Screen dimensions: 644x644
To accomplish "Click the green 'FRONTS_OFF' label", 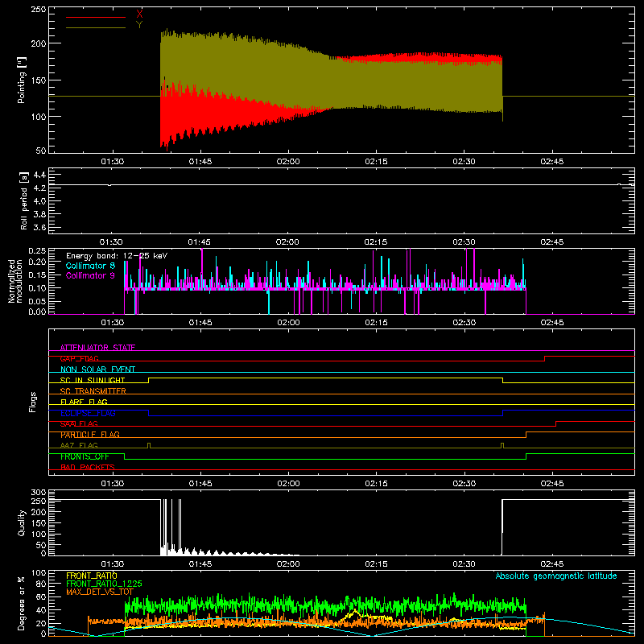I will pyautogui.click(x=85, y=456).
